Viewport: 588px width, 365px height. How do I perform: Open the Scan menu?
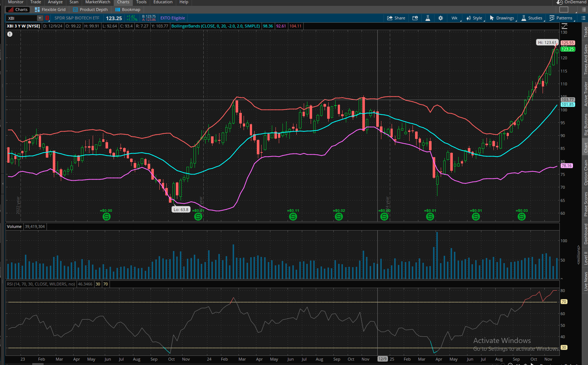(x=74, y=2)
